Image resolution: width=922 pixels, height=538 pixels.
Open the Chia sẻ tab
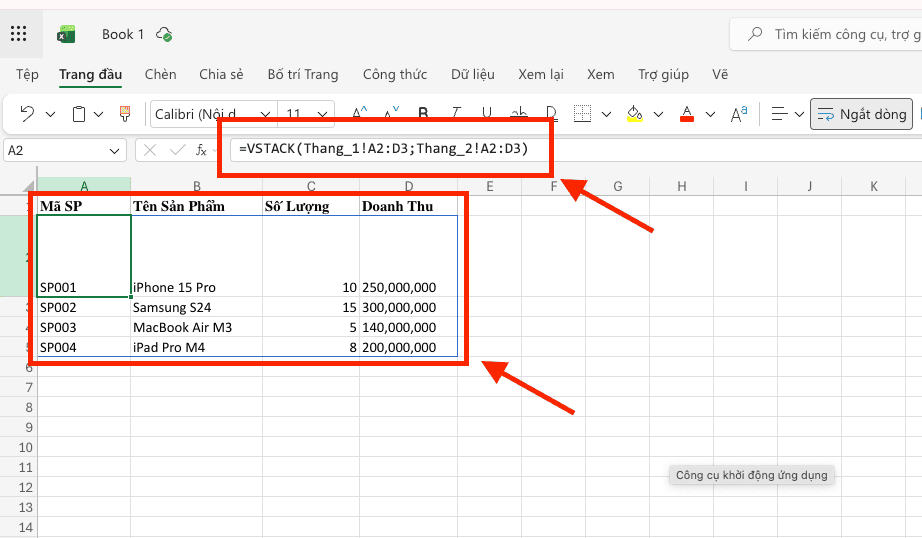[x=221, y=74]
